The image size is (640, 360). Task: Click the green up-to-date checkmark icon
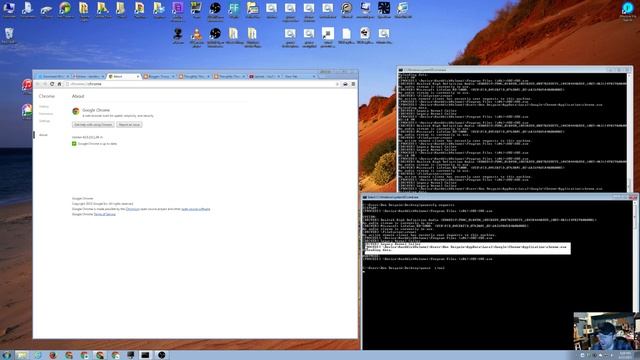tap(74, 144)
